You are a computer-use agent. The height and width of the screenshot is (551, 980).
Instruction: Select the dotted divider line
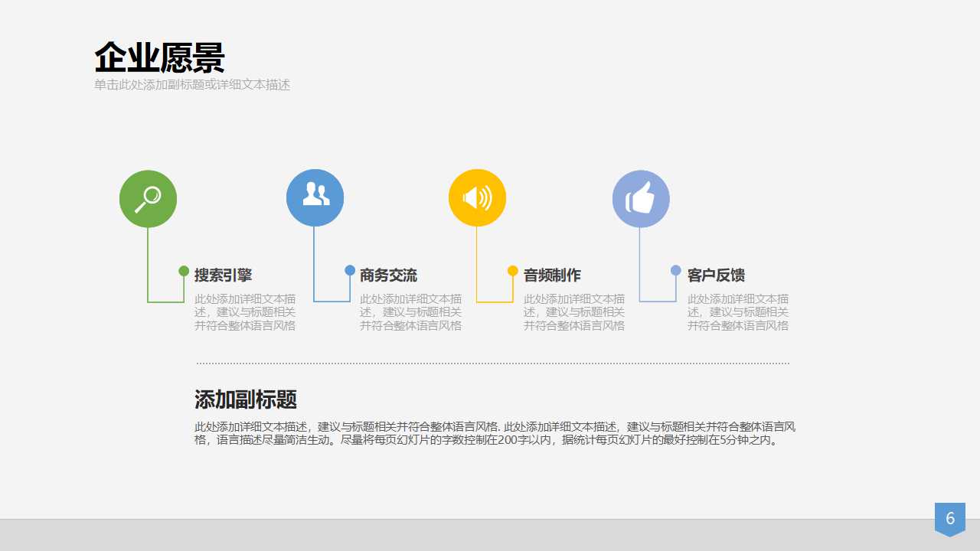coord(490,362)
